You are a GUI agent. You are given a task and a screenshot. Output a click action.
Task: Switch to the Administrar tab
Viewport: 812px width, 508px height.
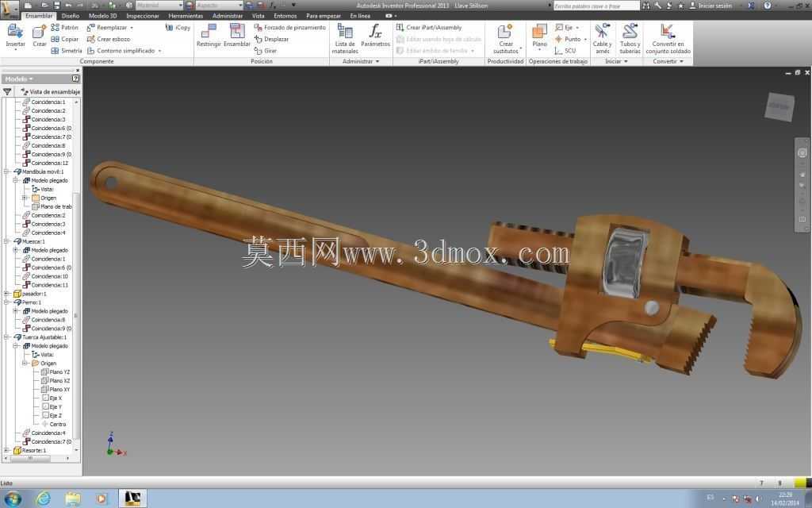point(228,16)
